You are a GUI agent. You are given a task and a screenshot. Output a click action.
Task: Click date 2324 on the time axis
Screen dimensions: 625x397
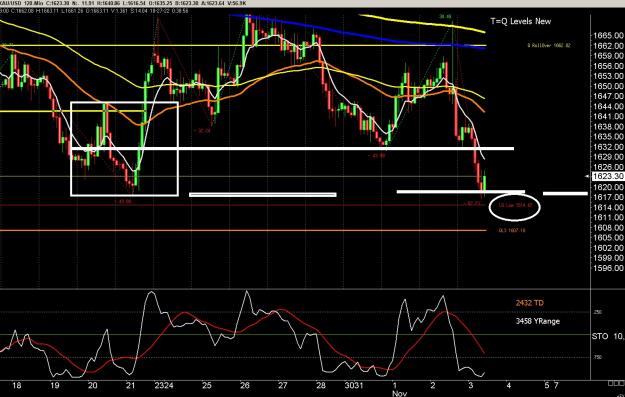(164, 385)
